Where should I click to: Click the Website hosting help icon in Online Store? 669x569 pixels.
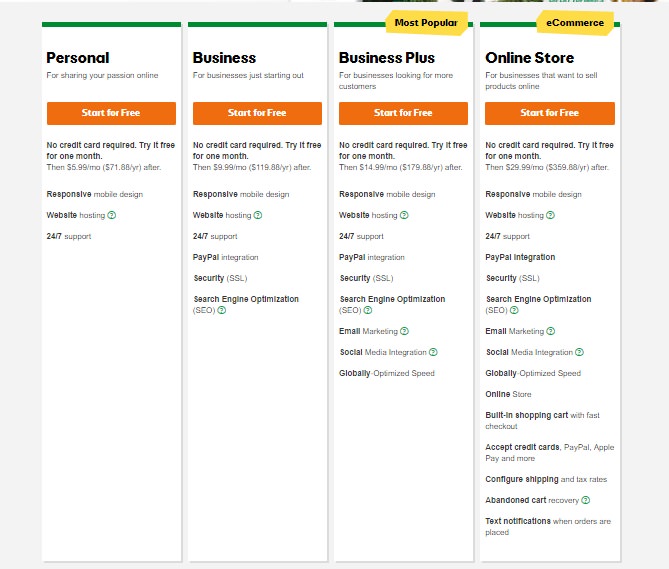(550, 215)
